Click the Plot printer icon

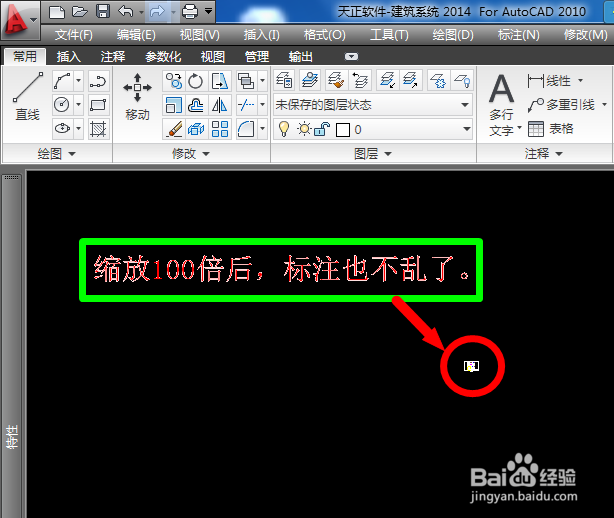(190, 12)
